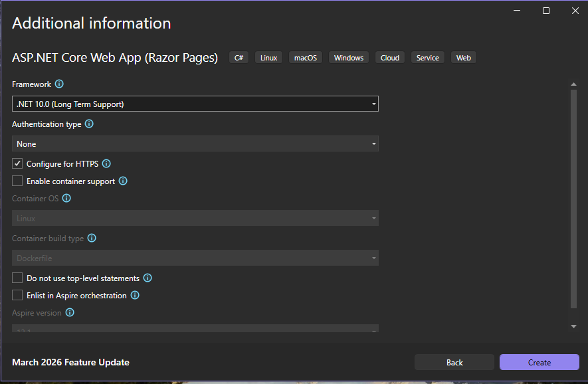Click info icon beside Enable container support
588x384 pixels.
click(123, 181)
